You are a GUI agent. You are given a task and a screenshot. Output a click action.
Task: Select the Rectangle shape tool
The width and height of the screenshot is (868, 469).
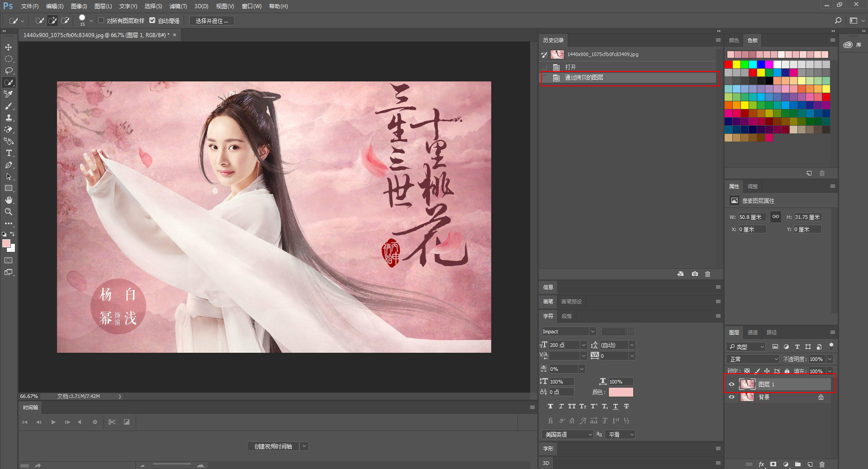coord(9,188)
